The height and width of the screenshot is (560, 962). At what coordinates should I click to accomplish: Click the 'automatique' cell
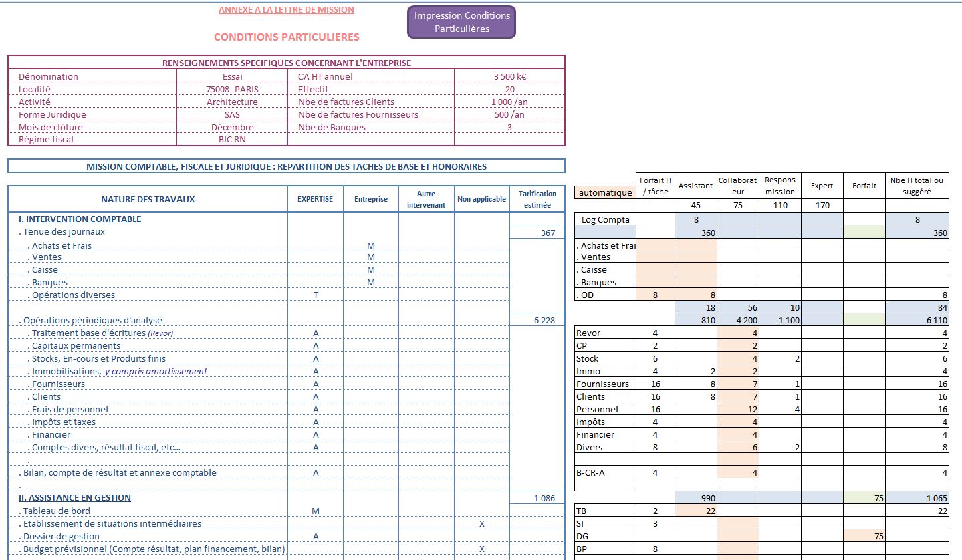[x=605, y=192]
